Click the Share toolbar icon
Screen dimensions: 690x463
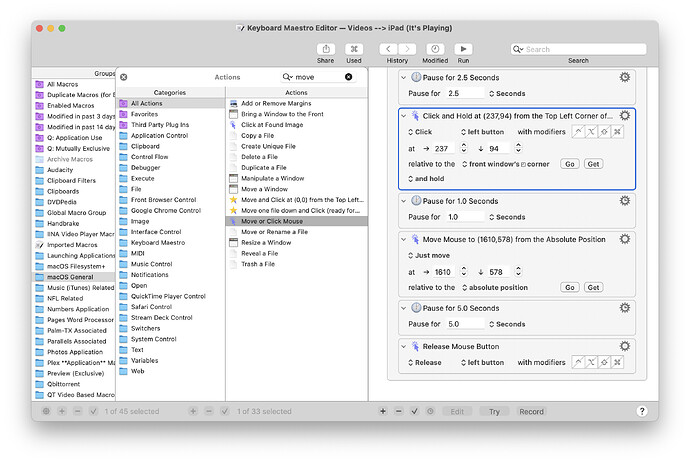click(x=326, y=49)
